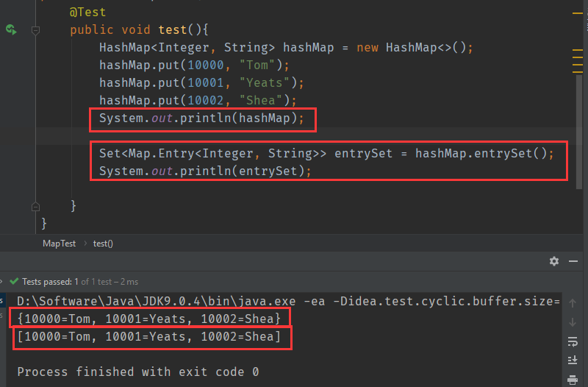Click 'Tests passed: 1' status text

[x=50, y=282]
